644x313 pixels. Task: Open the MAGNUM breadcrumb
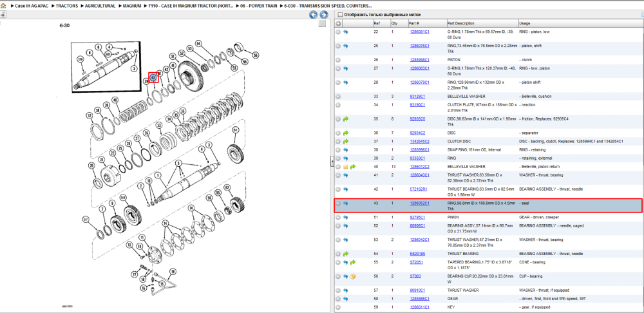132,6
